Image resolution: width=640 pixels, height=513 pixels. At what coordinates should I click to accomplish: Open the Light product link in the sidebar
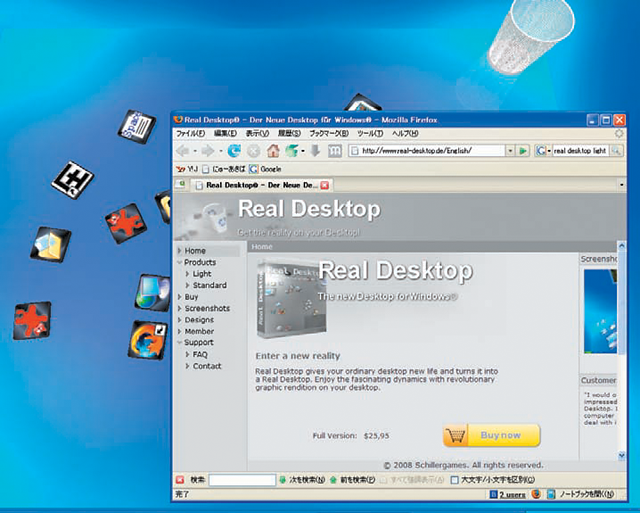pyautogui.click(x=202, y=274)
